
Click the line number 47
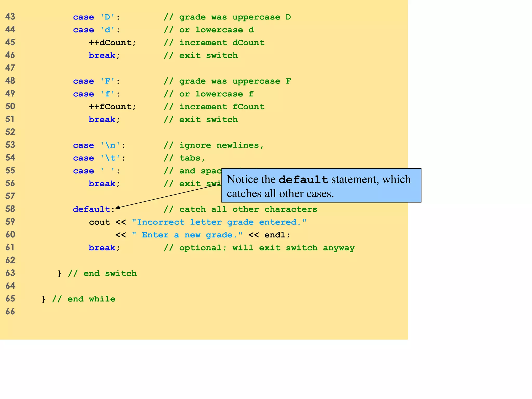click(10, 68)
